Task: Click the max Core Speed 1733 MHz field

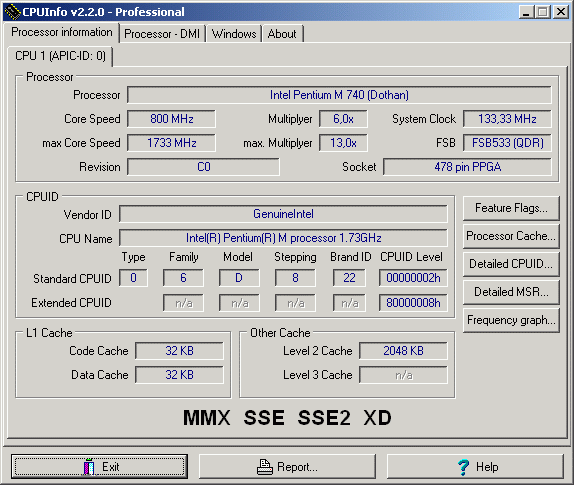Action: pos(171,143)
